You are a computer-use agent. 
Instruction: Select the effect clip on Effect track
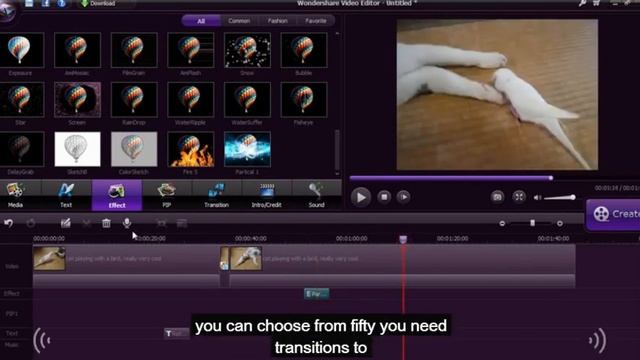pos(317,293)
